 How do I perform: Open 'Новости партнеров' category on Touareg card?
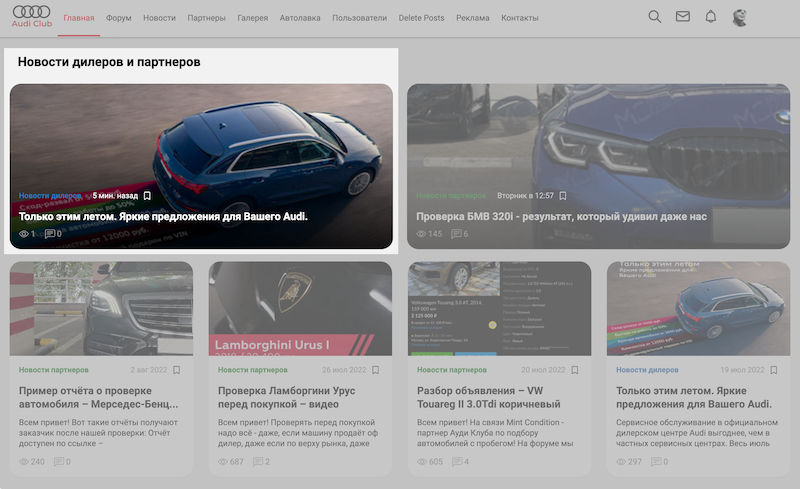point(452,370)
